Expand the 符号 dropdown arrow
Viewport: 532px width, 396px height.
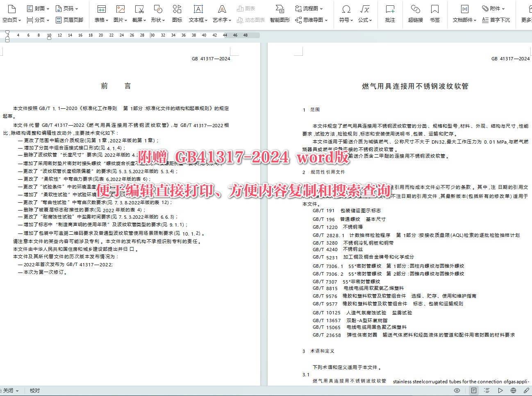click(x=352, y=20)
